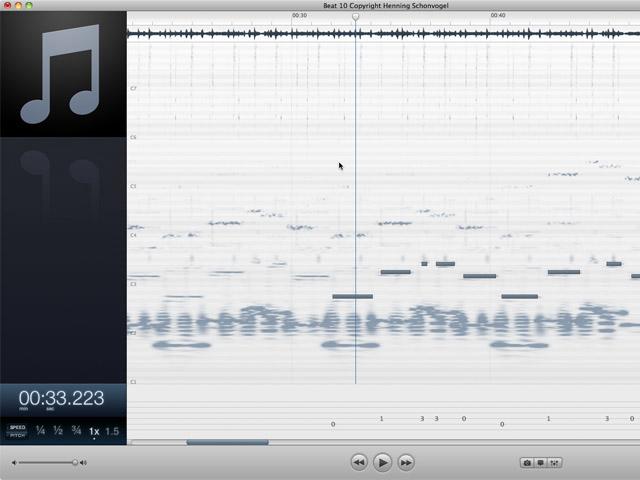Set playback speed to ¾
This screenshot has height=480, width=640.
click(76, 431)
